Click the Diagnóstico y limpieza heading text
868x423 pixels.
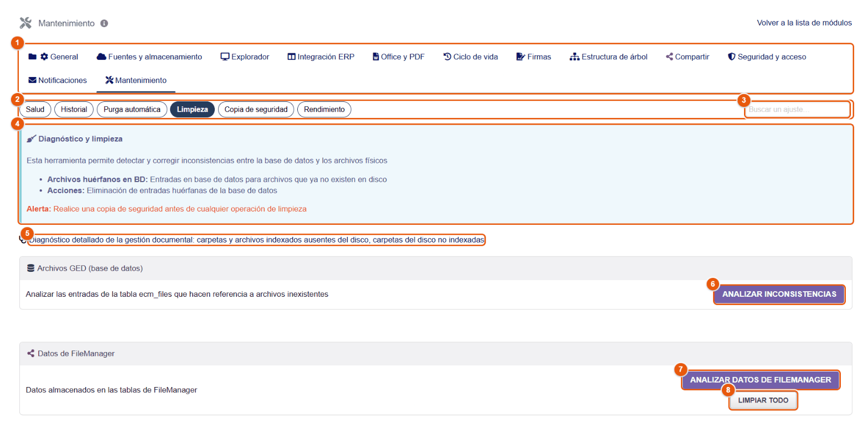point(80,138)
